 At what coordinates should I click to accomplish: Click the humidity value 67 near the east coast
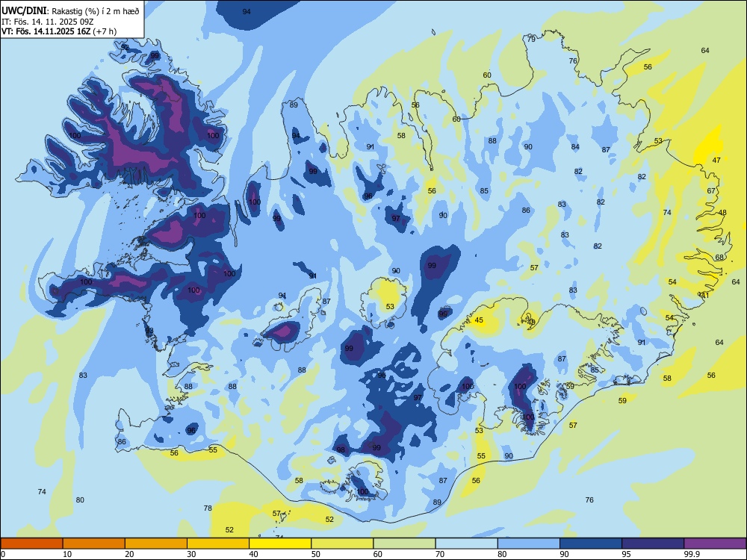tap(711, 190)
